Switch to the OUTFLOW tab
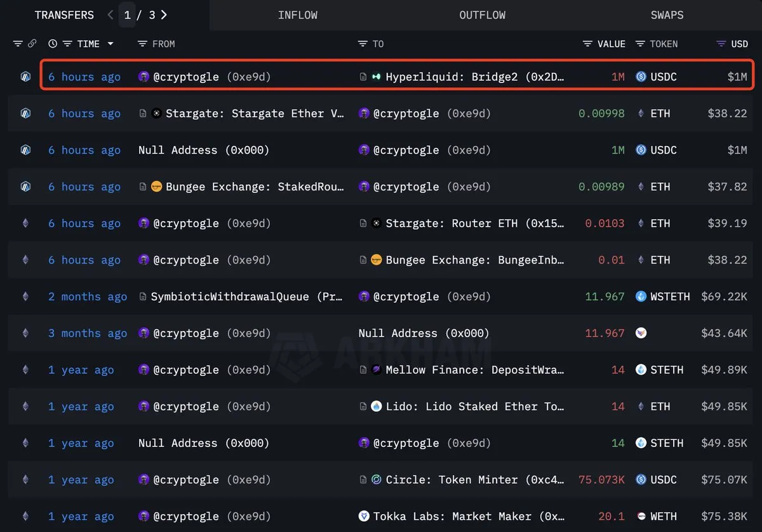This screenshot has height=532, width=762. pos(482,15)
